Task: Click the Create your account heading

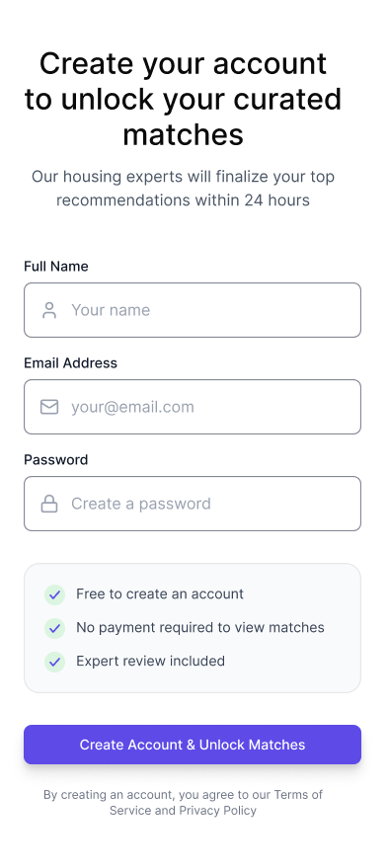Action: click(x=183, y=99)
